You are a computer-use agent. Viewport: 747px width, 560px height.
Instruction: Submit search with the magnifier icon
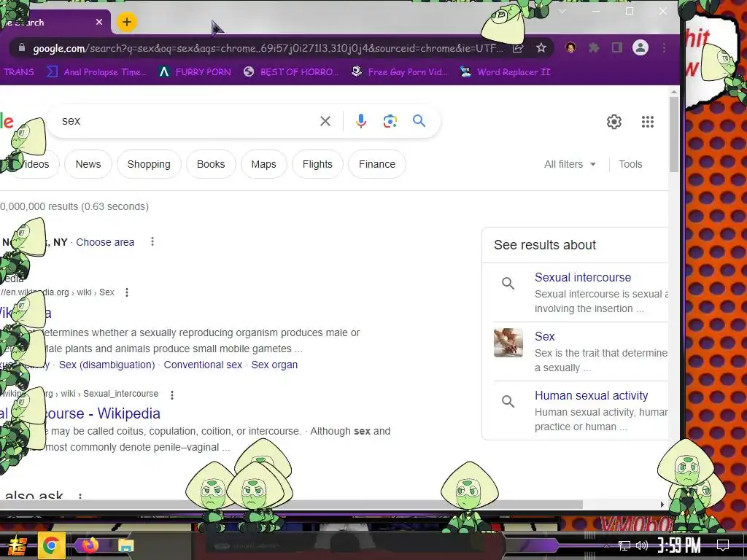coord(419,120)
